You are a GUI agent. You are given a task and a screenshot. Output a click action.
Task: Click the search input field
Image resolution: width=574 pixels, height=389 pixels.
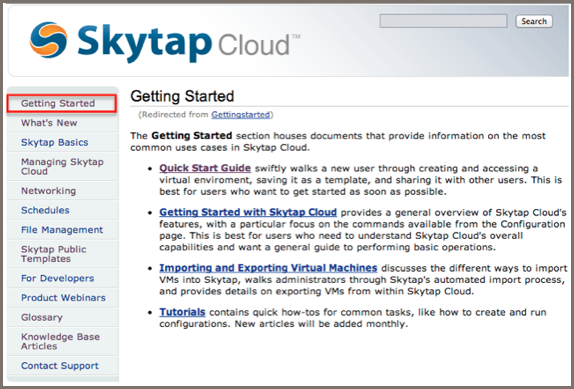tap(443, 21)
